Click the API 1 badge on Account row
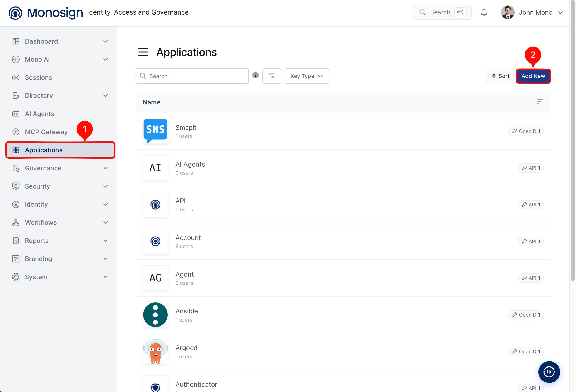576x392 pixels. 531,241
